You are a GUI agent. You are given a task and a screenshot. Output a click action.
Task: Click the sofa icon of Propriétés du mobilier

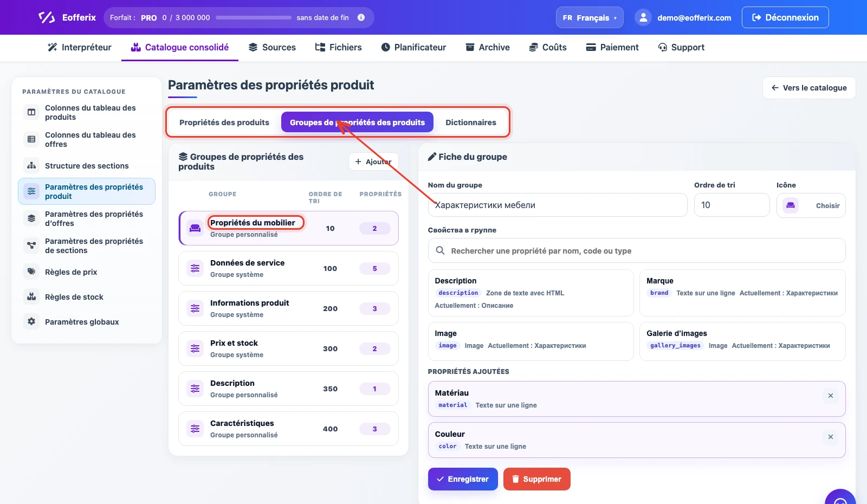[195, 228]
